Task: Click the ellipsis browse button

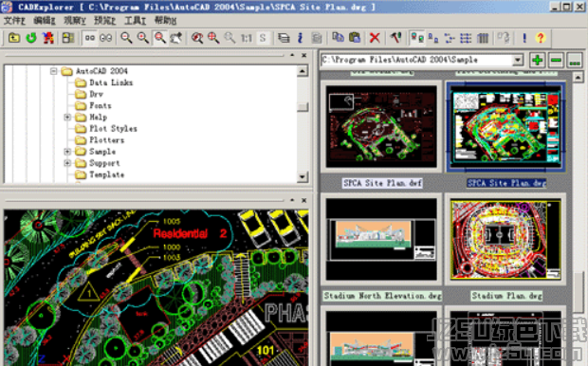Action: (x=575, y=60)
